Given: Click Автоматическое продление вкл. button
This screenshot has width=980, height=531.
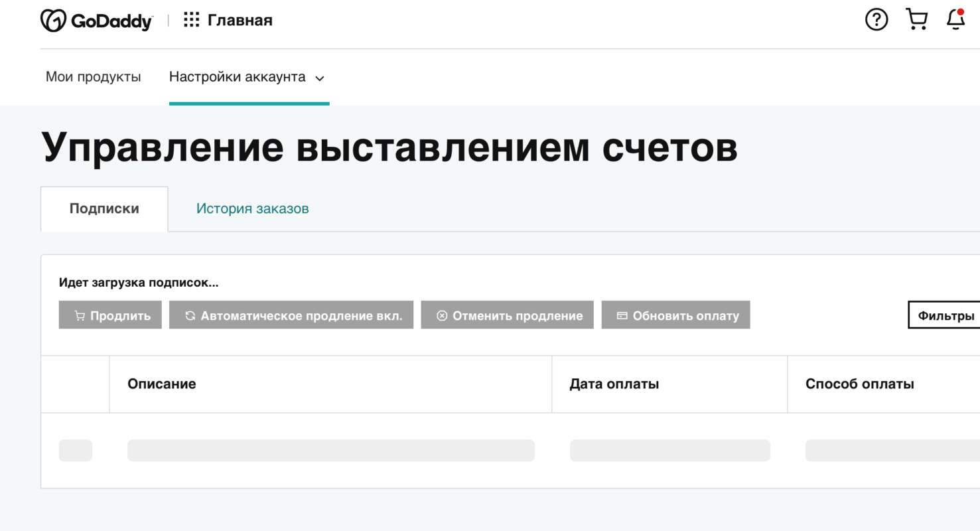Looking at the screenshot, I should coord(291,315).
